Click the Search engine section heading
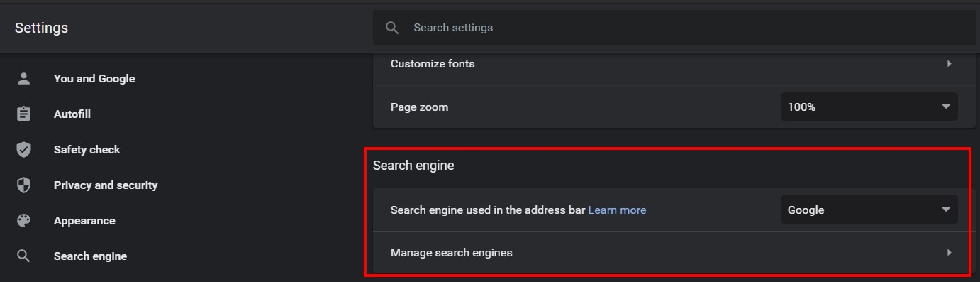This screenshot has height=282, width=980. [413, 165]
